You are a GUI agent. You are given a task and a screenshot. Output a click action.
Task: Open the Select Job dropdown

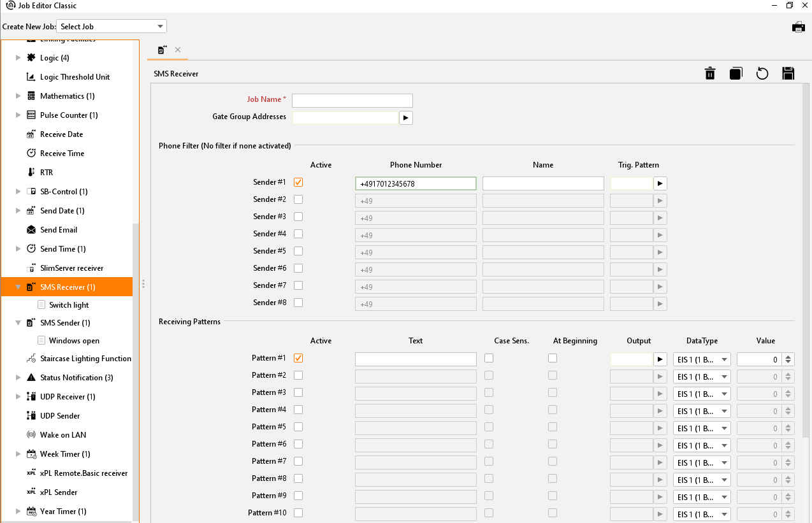point(112,27)
